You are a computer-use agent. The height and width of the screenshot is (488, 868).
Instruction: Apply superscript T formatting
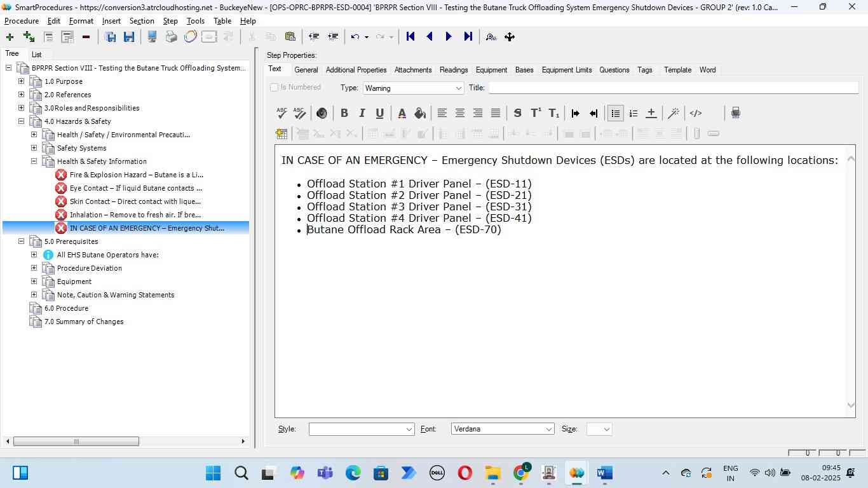[536, 113]
